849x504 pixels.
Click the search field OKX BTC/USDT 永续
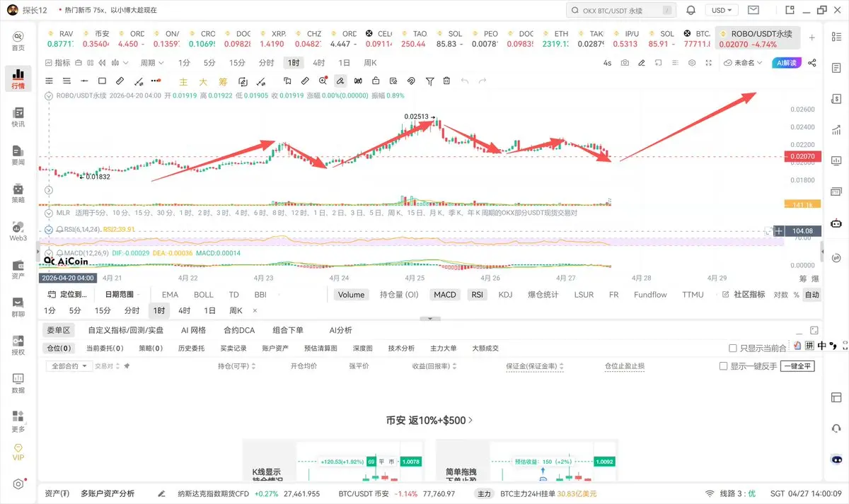(620, 10)
